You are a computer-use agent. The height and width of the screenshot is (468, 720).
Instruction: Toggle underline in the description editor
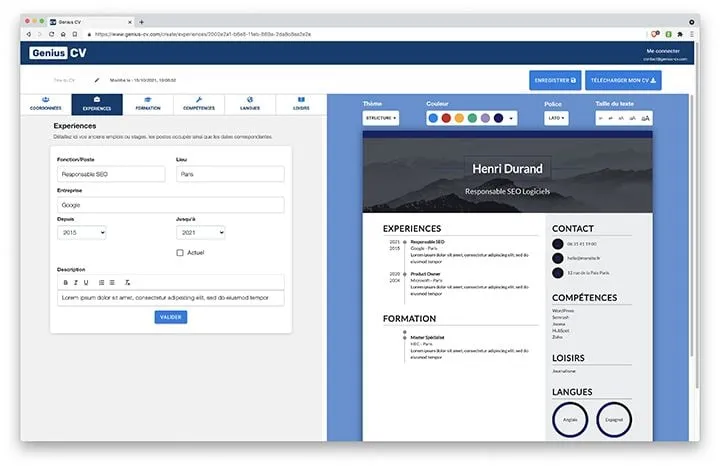point(86,282)
